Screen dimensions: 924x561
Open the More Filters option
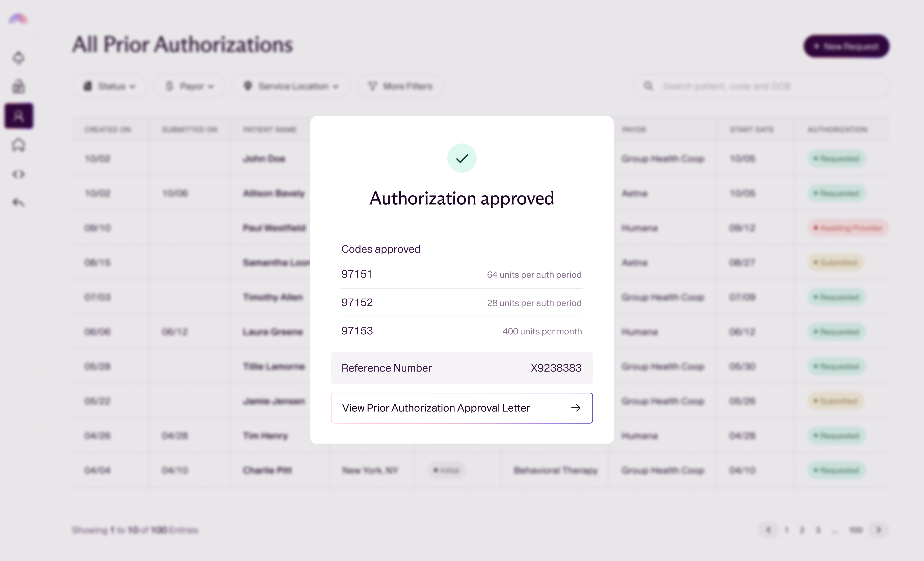pos(400,86)
